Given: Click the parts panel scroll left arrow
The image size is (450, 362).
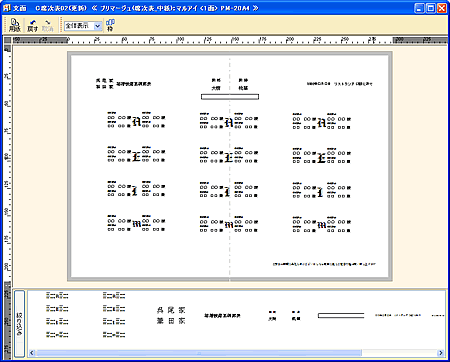Looking at the screenshot, I should click(32, 353).
